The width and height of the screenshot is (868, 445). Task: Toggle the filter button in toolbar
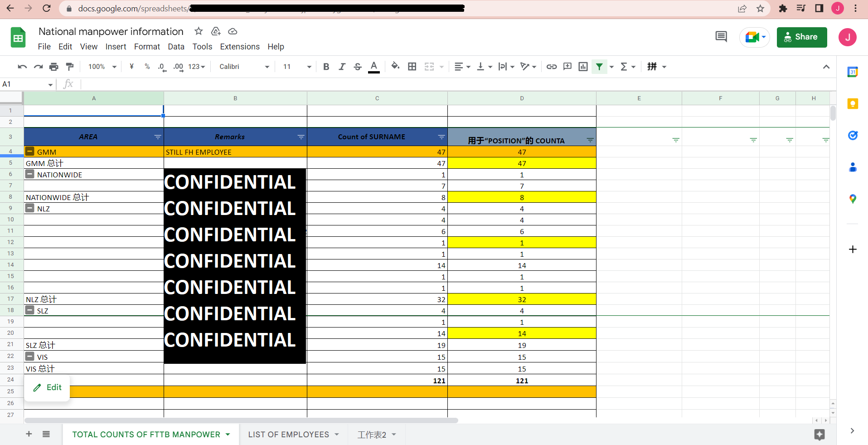point(599,67)
